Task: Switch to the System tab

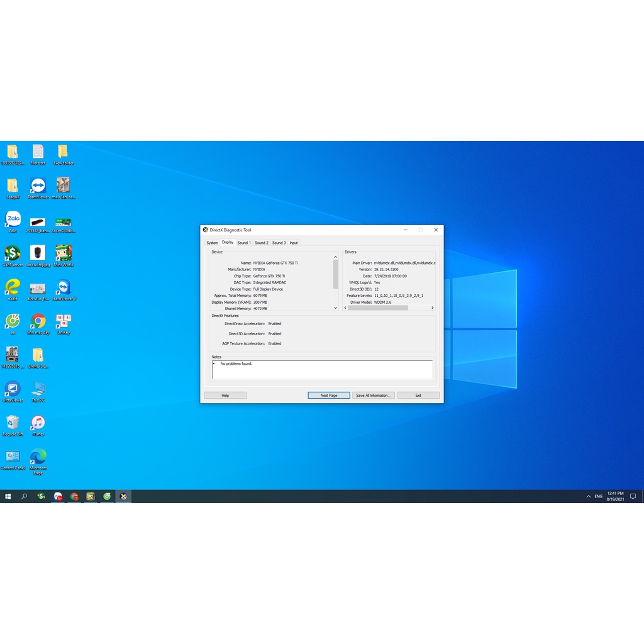Action: tap(212, 243)
